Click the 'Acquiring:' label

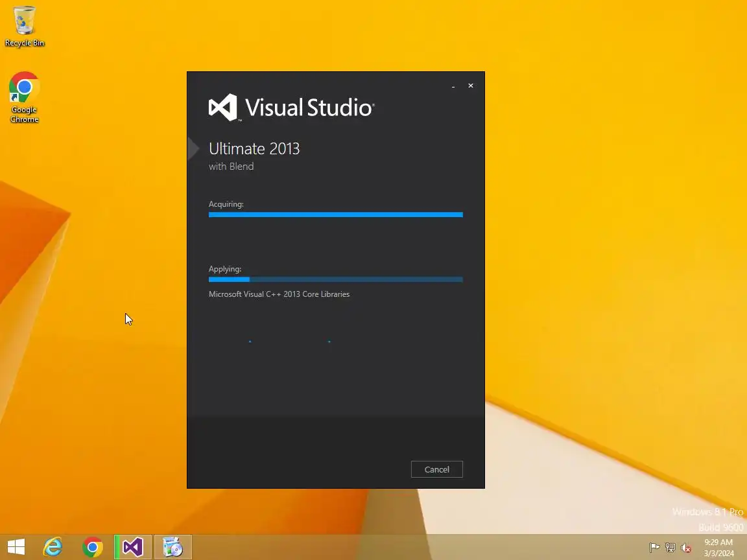point(226,204)
